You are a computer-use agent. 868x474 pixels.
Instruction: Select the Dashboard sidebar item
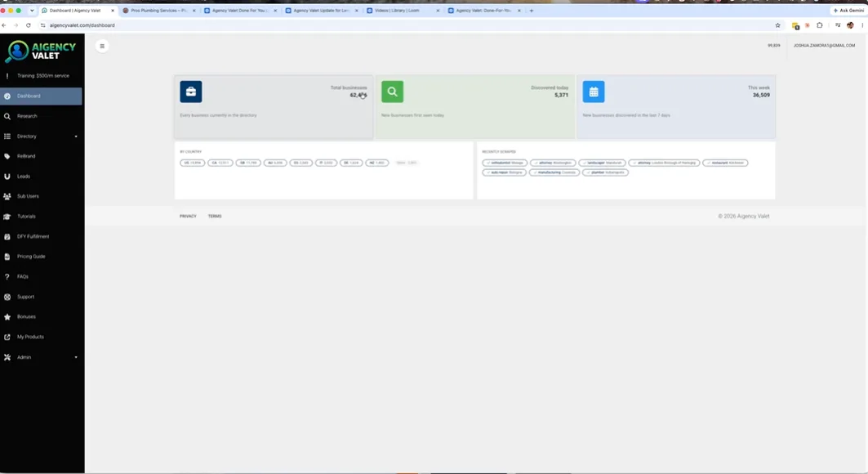click(41, 96)
